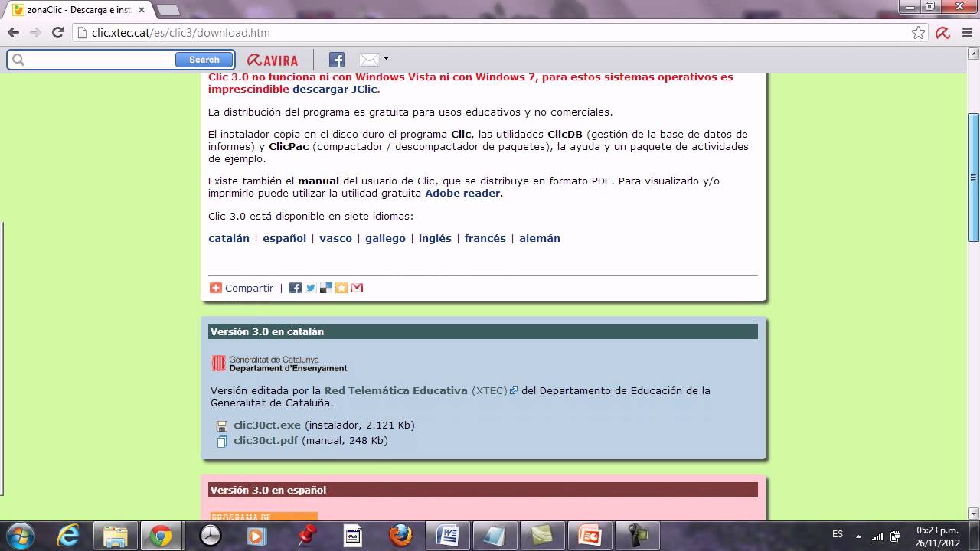Screen dimensions: 980x551
Task: Open Facebook icon in the Avira toolbar
Action: coord(337,60)
